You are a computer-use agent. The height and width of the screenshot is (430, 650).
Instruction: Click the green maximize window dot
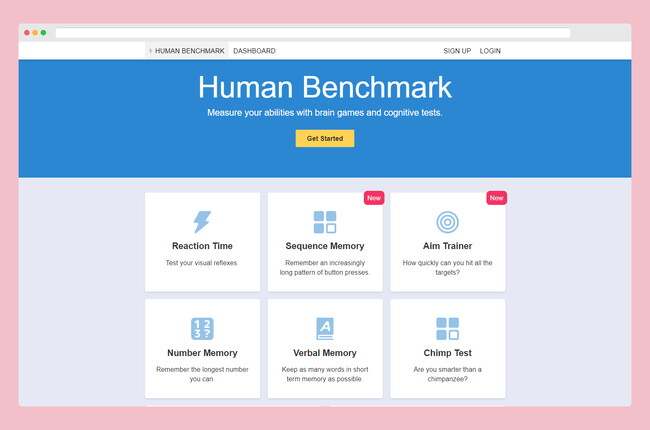44,32
